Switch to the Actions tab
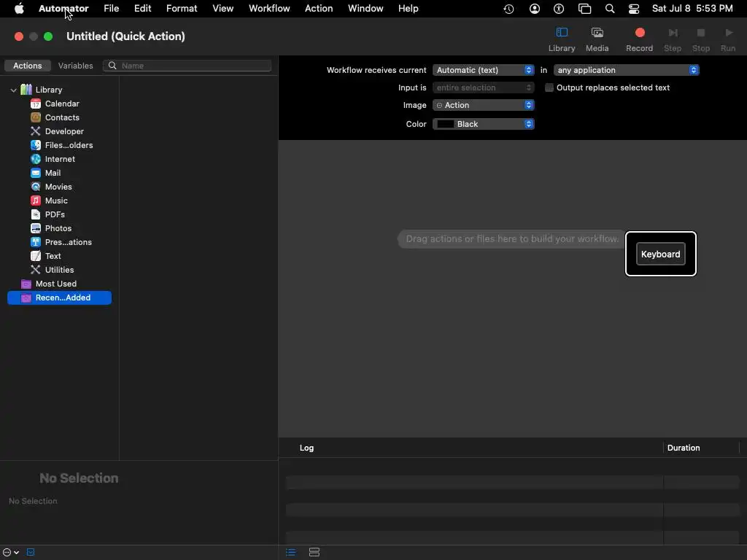 (27, 66)
